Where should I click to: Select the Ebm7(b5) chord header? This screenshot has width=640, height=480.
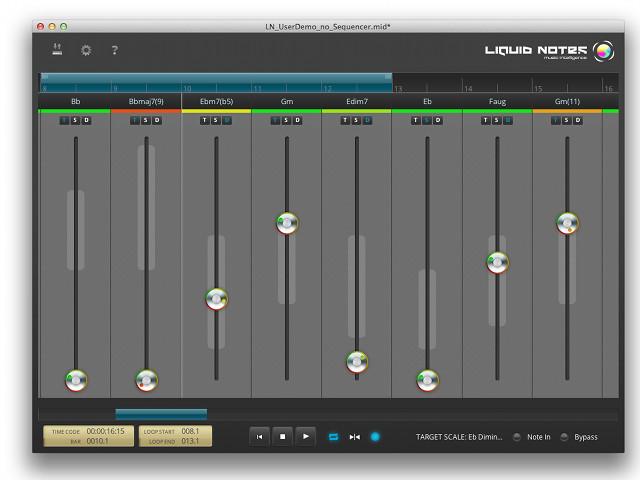pyautogui.click(x=216, y=102)
